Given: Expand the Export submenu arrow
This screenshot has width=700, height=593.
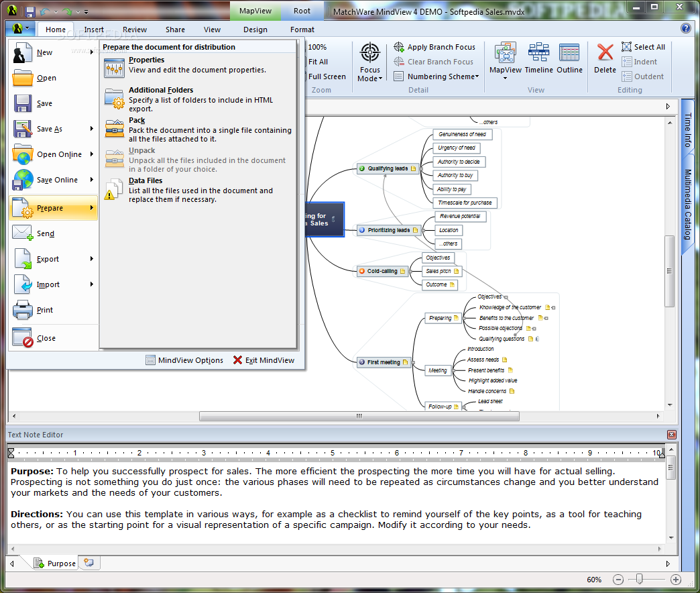Looking at the screenshot, I should click(91, 258).
